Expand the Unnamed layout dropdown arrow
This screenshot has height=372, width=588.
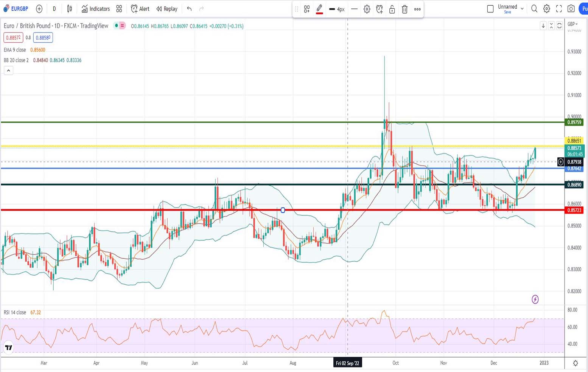point(522,9)
